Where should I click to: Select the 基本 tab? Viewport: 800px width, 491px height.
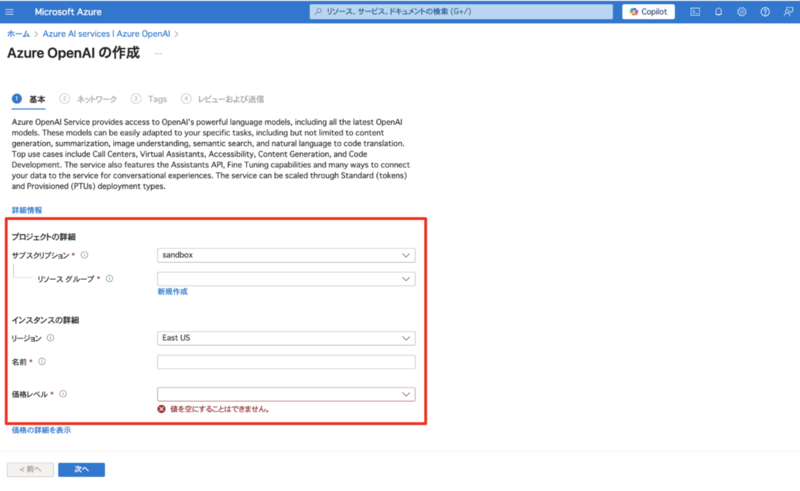[29, 100]
